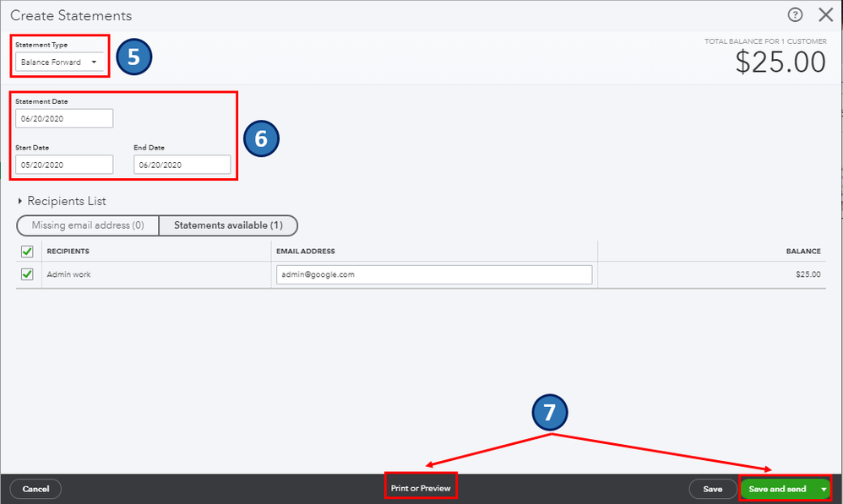Open the help question mark icon
This screenshot has width=843, height=504.
[795, 14]
